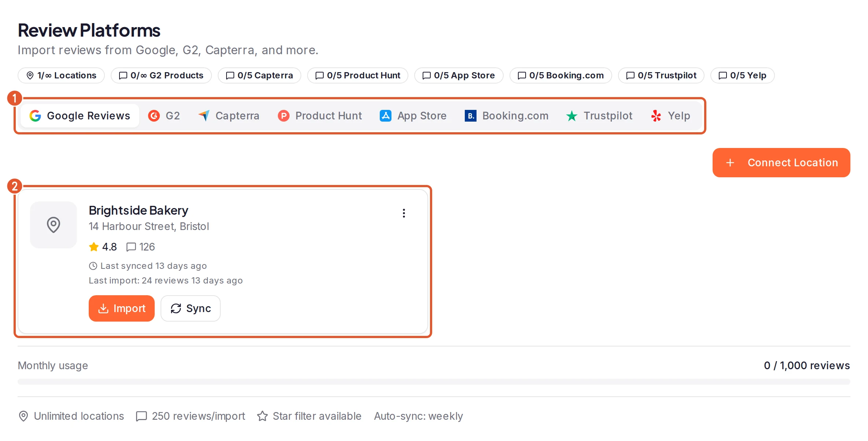
Task: Click the 0/5 Yelp usage badge
Action: (x=743, y=75)
